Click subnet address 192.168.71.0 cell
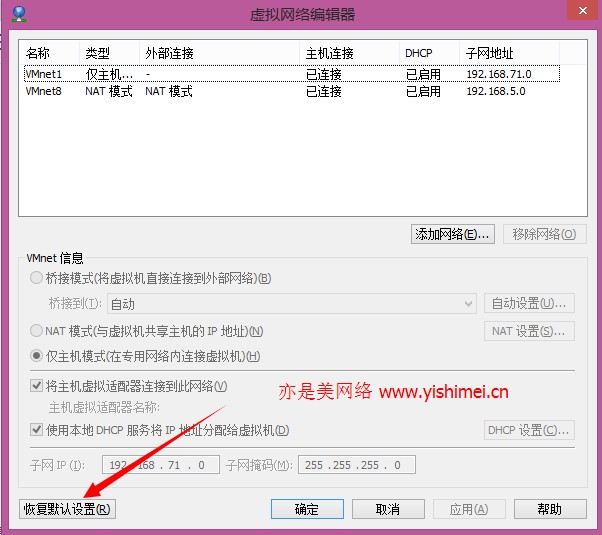The image size is (602, 535). 499,74
